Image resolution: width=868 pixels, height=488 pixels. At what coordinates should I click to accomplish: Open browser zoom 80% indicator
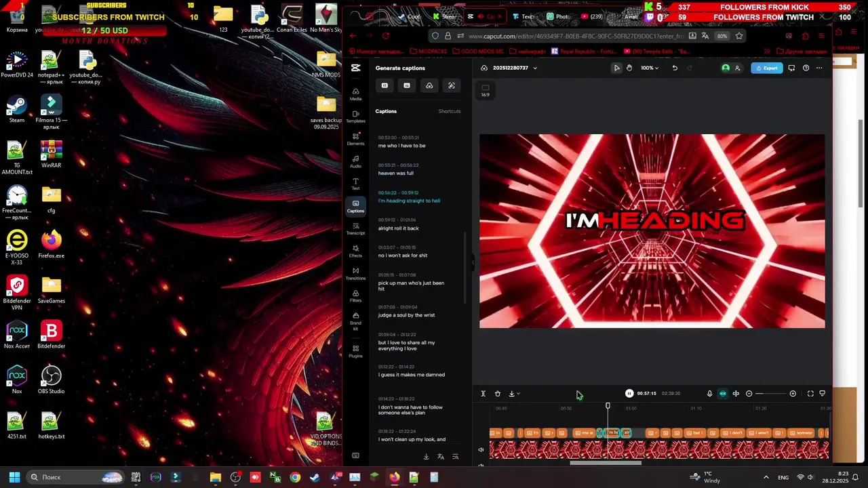tap(722, 36)
